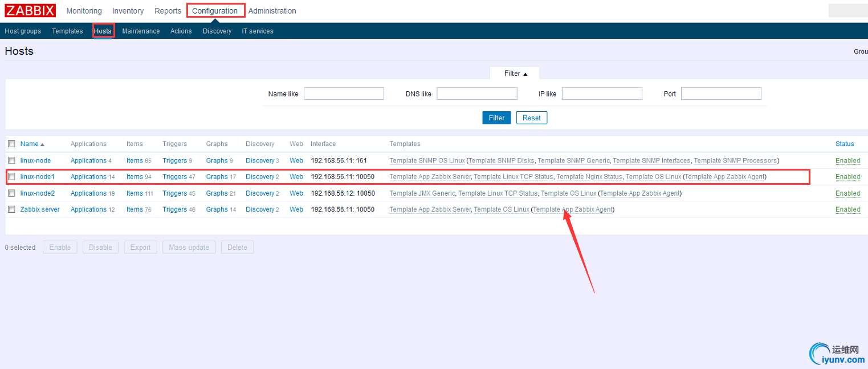The height and width of the screenshot is (369, 868).
Task: Open Triggers for linux-node1
Action: point(174,177)
